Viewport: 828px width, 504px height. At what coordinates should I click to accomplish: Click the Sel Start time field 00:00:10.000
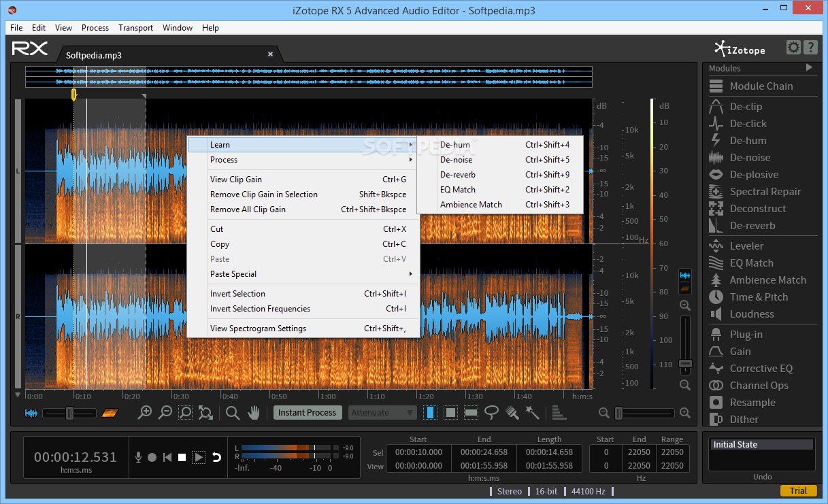point(418,452)
